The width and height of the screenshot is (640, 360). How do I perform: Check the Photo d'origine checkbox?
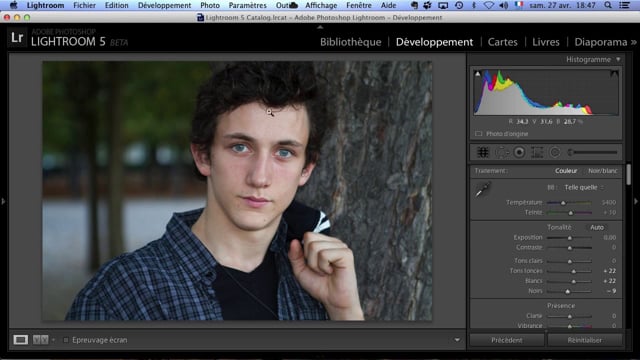[479, 134]
